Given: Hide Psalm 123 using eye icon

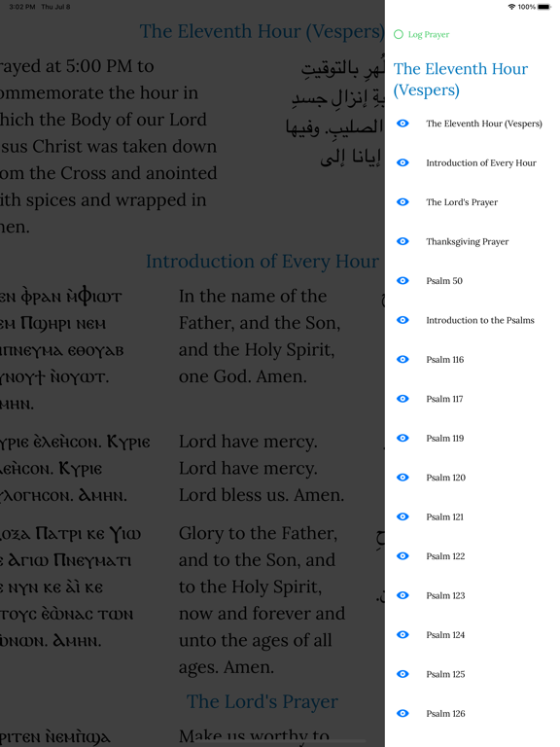Looking at the screenshot, I should tap(402, 595).
